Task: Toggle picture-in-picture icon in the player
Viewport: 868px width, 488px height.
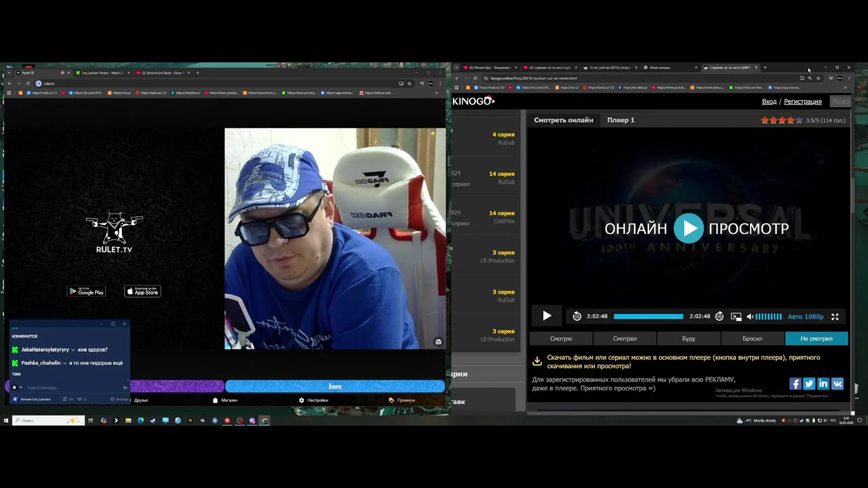Action: tap(736, 317)
